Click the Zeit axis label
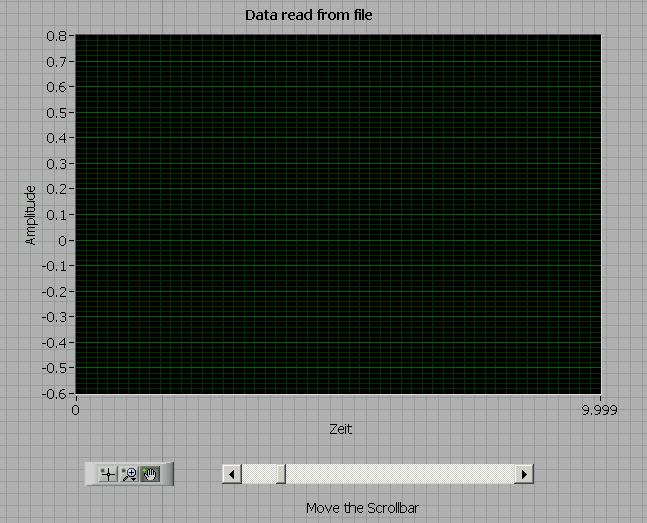Screen dimensions: 647x523 pos(340,429)
